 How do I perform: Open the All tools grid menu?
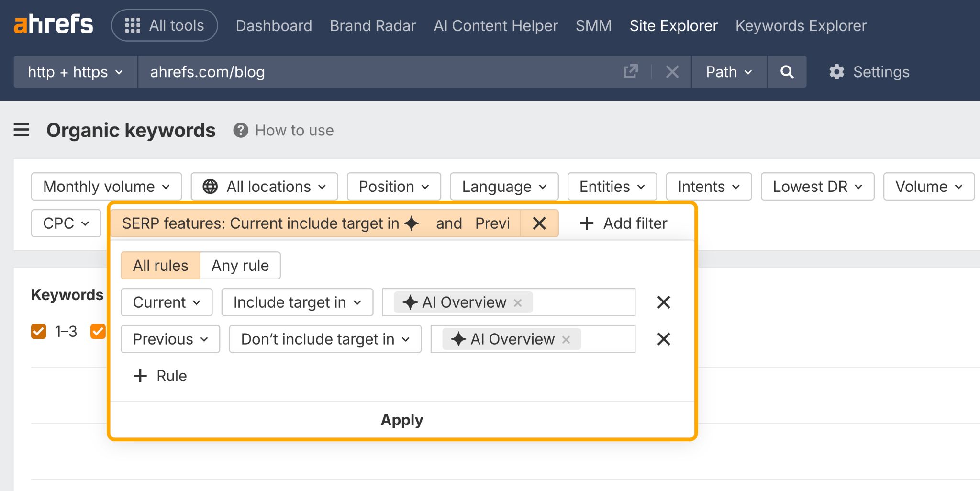(x=164, y=25)
